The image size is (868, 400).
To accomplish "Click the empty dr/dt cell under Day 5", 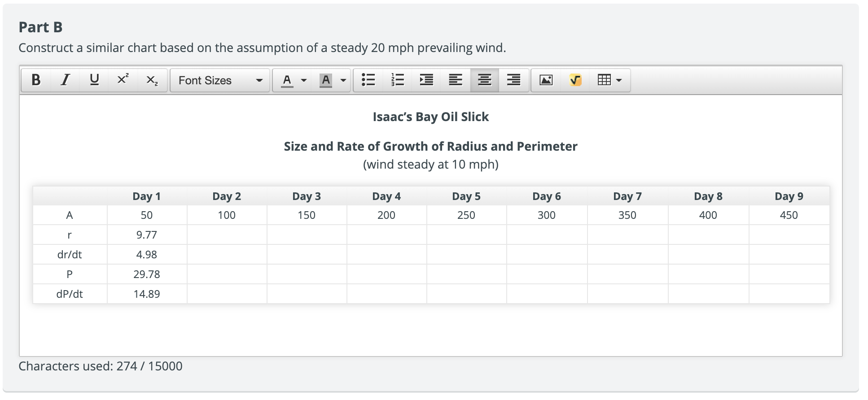I will point(466,255).
